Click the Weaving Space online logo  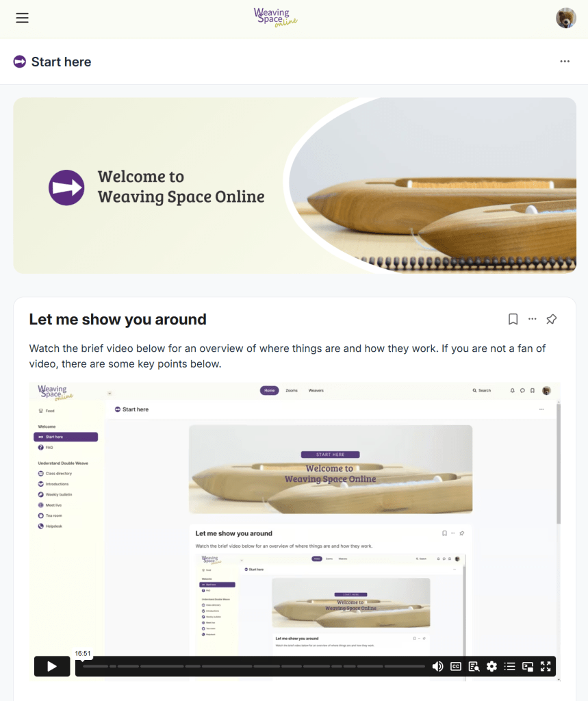275,18
